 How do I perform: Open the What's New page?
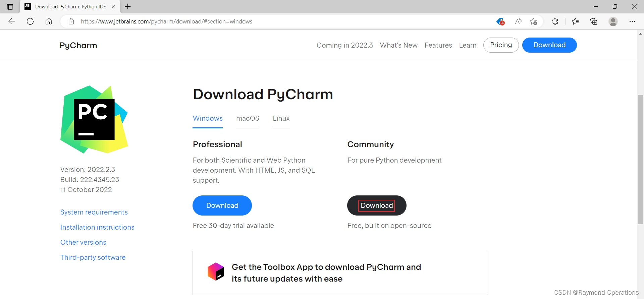(399, 45)
